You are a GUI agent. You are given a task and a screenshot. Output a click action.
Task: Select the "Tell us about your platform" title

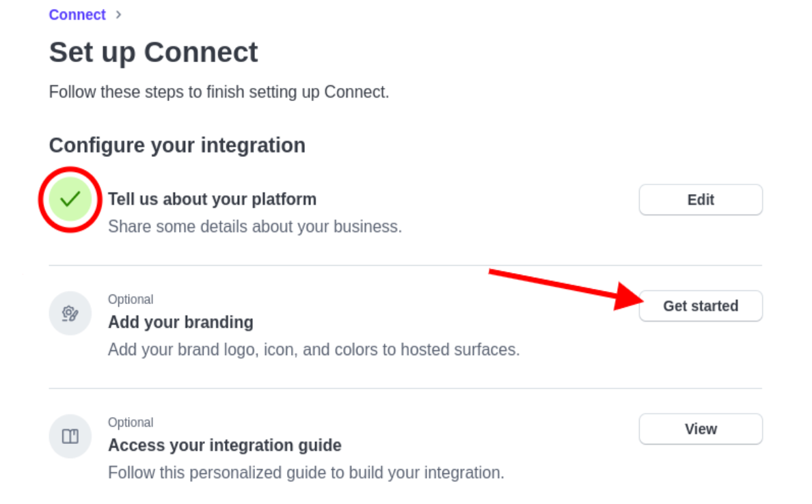[212, 199]
